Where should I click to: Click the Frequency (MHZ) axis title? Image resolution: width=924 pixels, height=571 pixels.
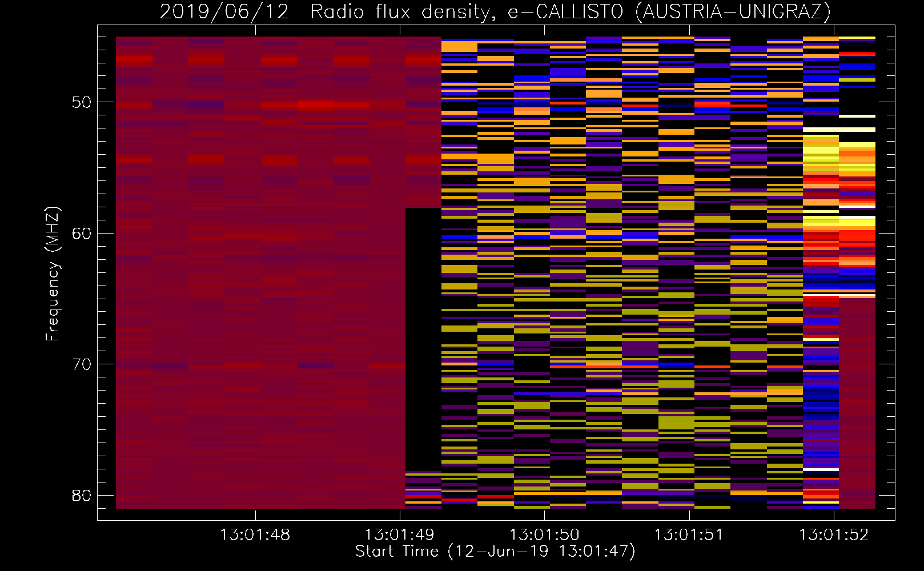53,274
